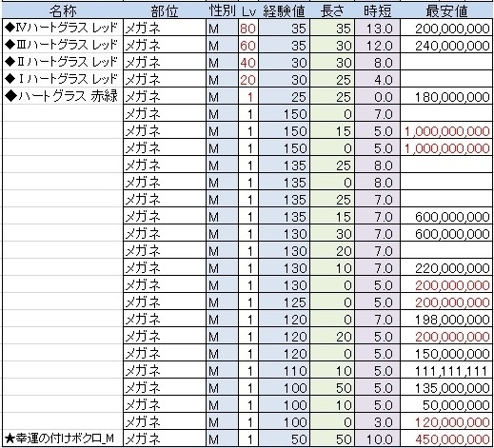Click the 198,000,000 price cell
The image size is (494, 448).
tap(446, 319)
